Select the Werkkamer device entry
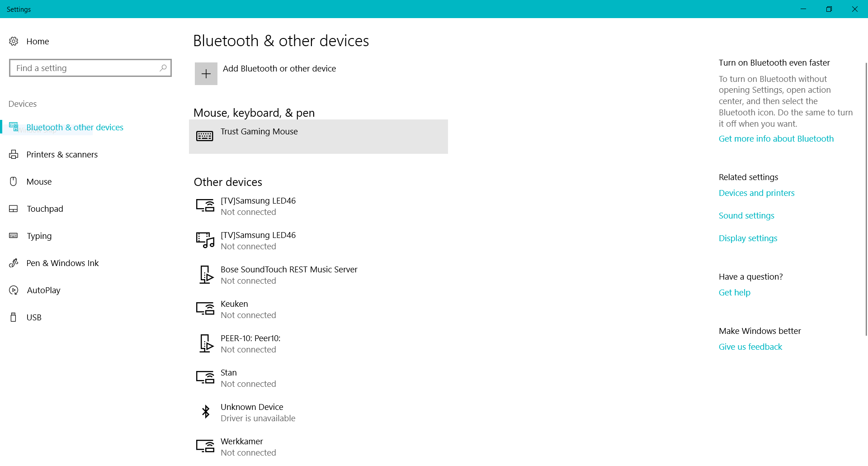Viewport: 868px width, 466px height. [x=242, y=447]
